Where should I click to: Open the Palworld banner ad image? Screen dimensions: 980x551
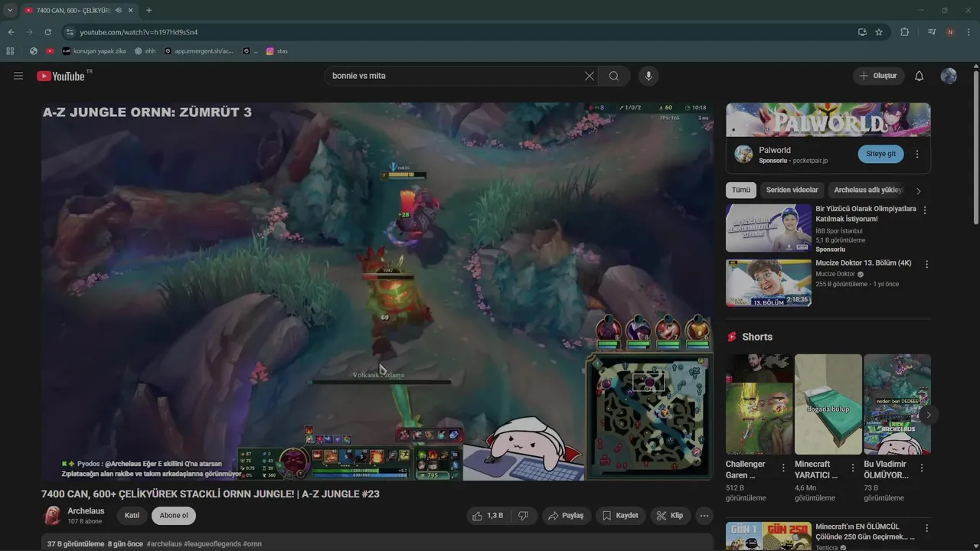(x=828, y=119)
